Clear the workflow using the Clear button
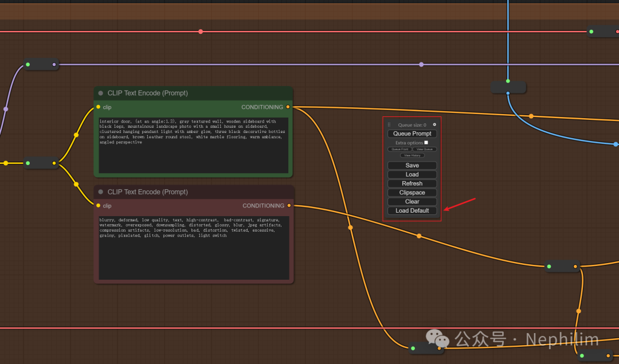This screenshot has width=619, height=364. (x=412, y=202)
